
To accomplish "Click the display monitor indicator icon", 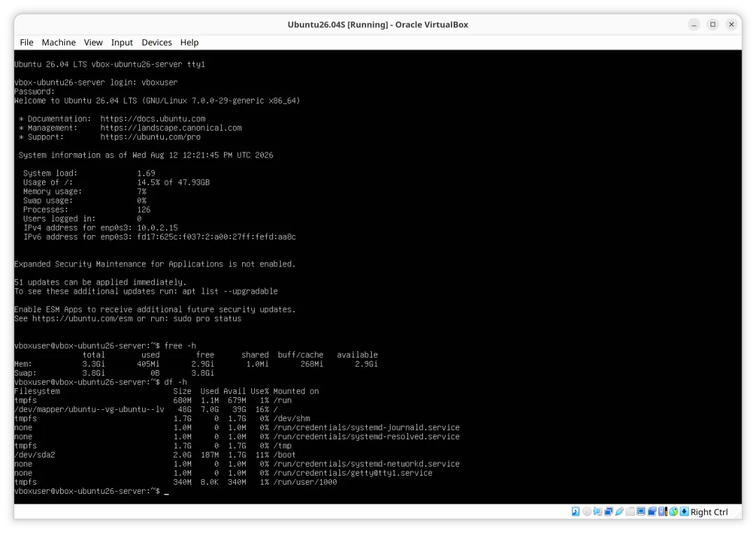I will click(x=640, y=511).
